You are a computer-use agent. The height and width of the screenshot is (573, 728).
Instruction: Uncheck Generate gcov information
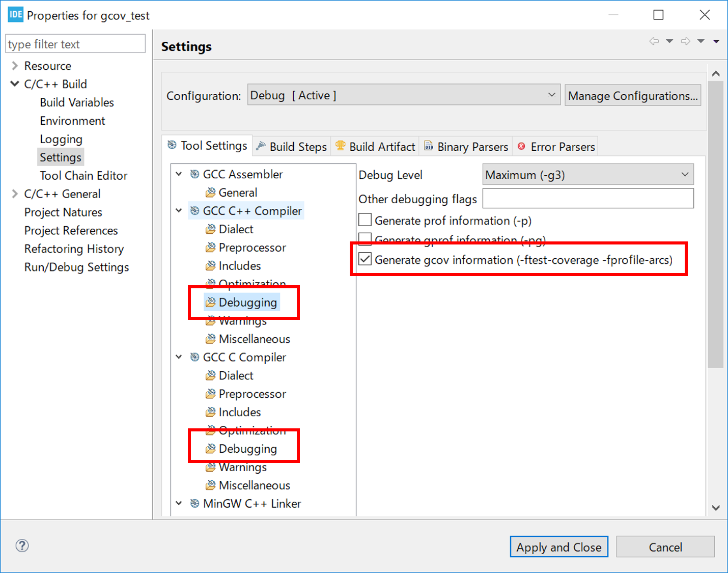[365, 259]
